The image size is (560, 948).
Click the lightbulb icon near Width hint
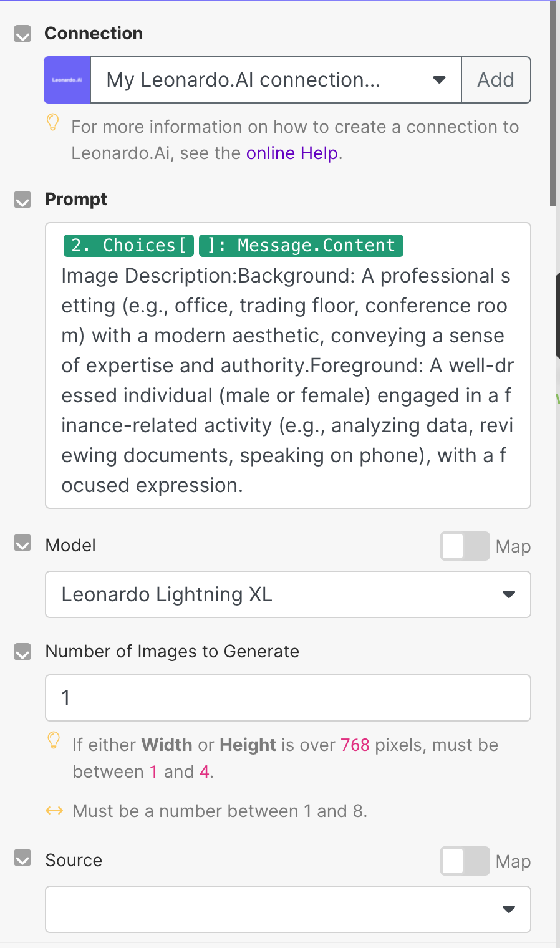(x=54, y=740)
